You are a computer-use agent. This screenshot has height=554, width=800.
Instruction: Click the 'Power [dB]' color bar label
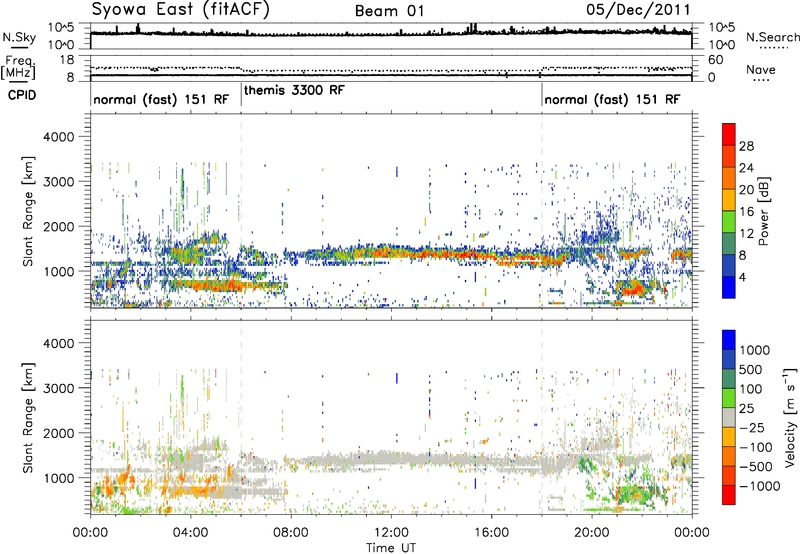pyautogui.click(x=764, y=211)
